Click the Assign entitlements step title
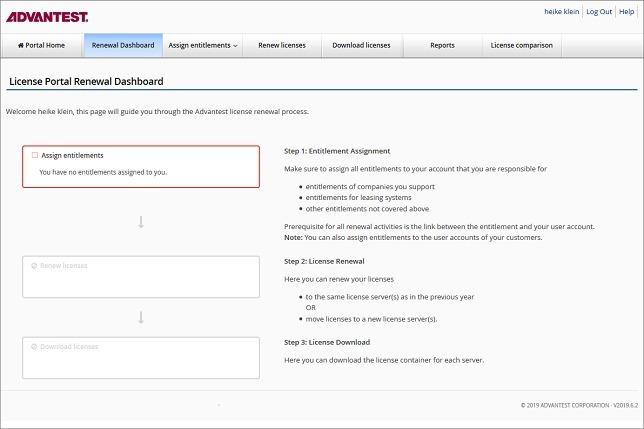The image size is (644, 429). pos(72,155)
